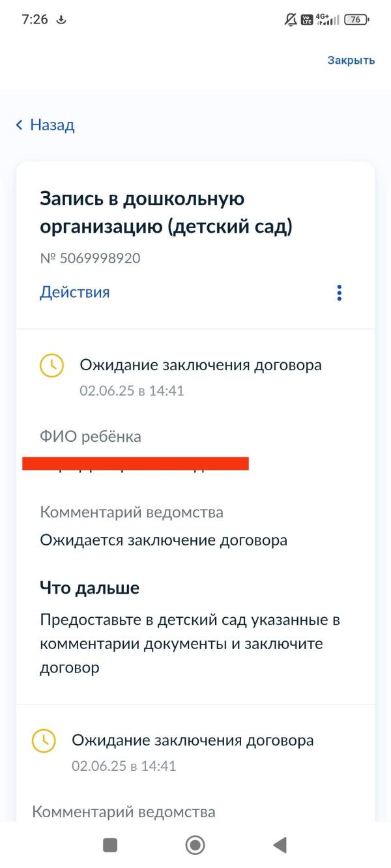Tap the first Комментарий ведомства label

coord(132,512)
